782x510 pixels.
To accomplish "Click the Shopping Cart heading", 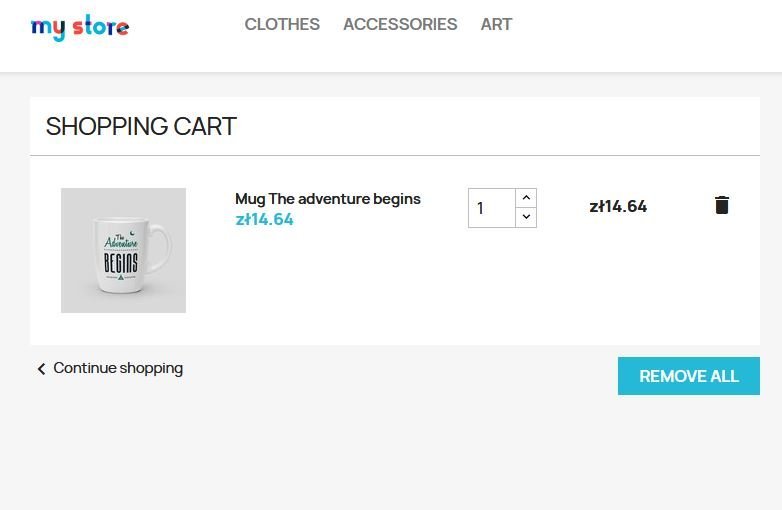I will [141, 127].
